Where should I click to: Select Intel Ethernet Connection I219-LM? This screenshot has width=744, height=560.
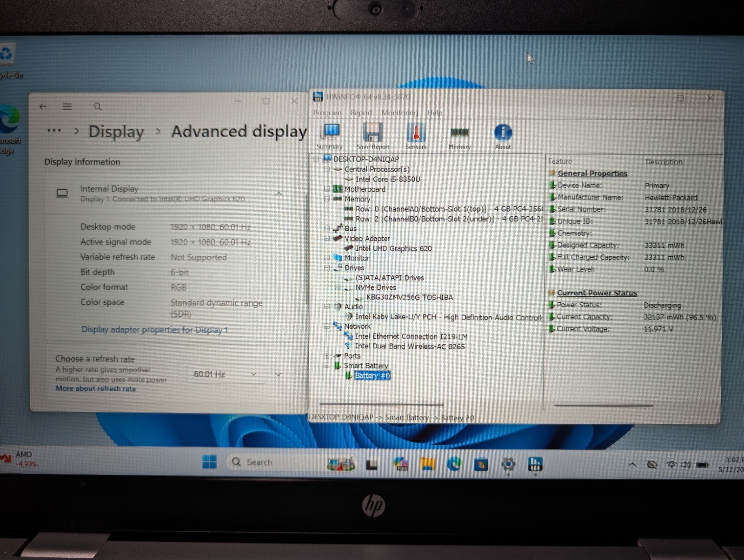click(x=412, y=336)
